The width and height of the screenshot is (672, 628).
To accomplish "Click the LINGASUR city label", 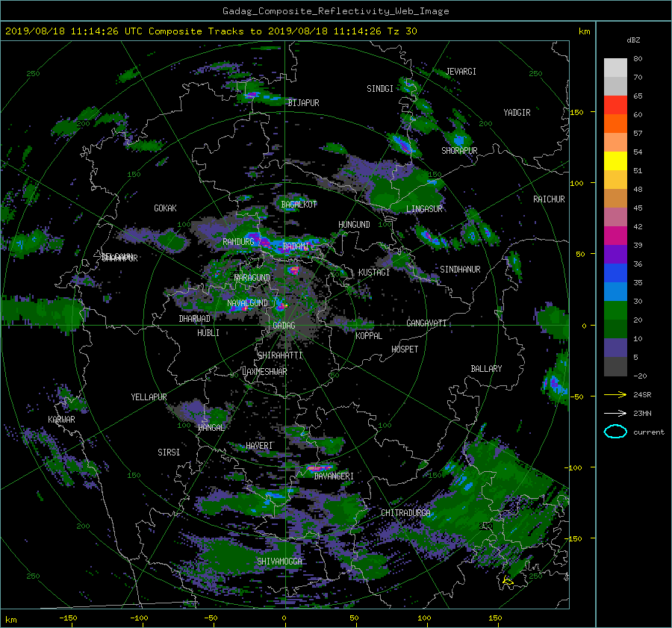I will [x=424, y=209].
